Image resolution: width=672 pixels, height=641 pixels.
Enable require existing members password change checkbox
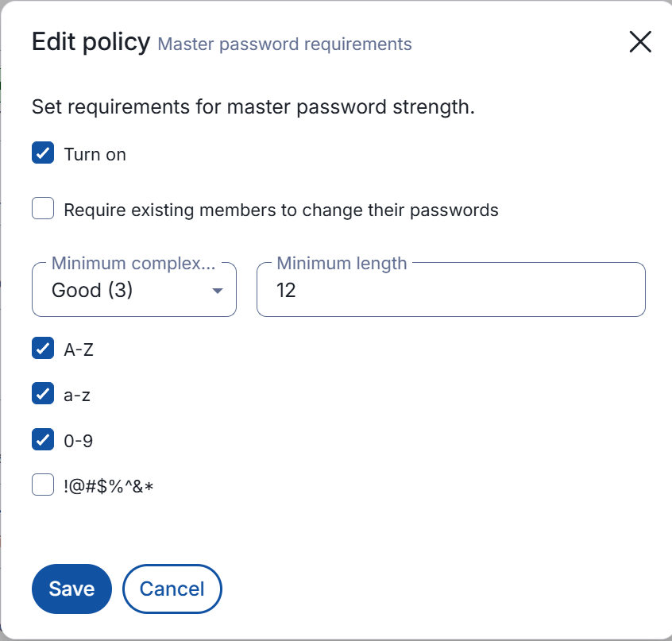[43, 209]
